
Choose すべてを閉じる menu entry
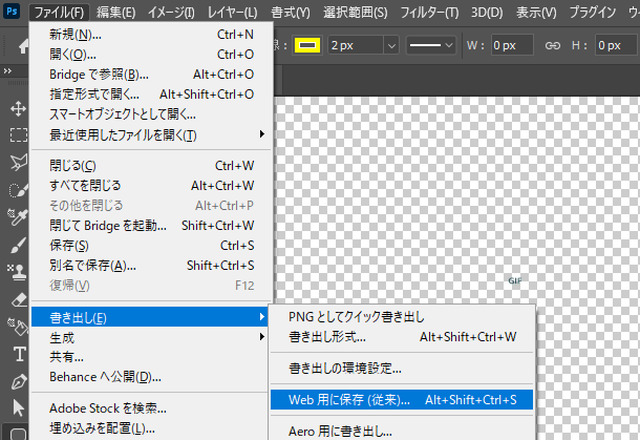click(x=151, y=186)
